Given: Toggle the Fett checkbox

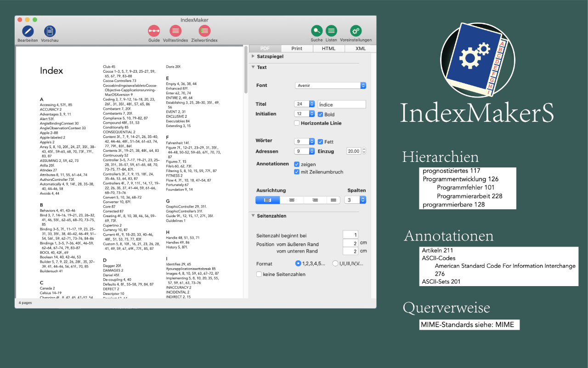Looking at the screenshot, I should pos(321,142).
